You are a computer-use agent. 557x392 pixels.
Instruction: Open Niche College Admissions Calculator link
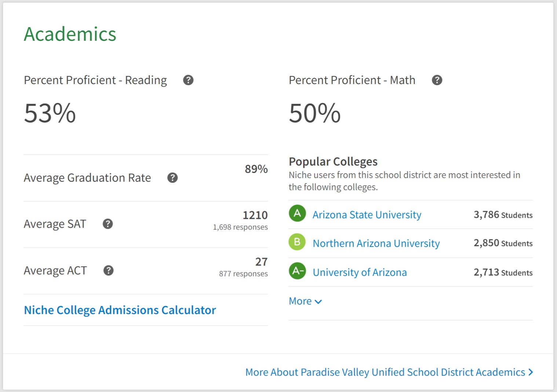tap(120, 310)
